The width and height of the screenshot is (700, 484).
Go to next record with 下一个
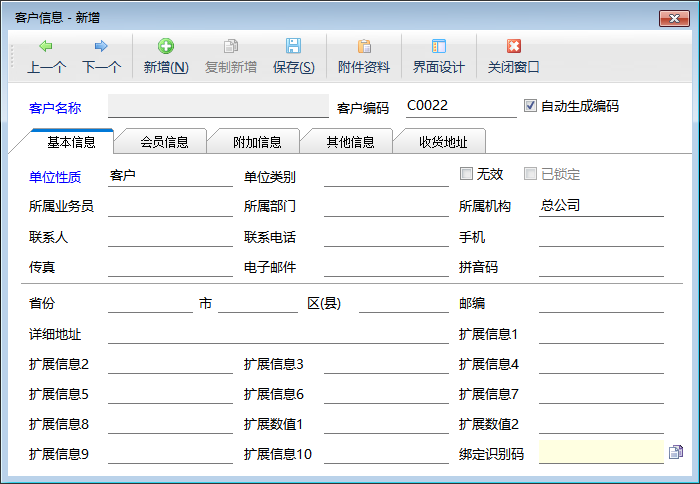tap(101, 57)
